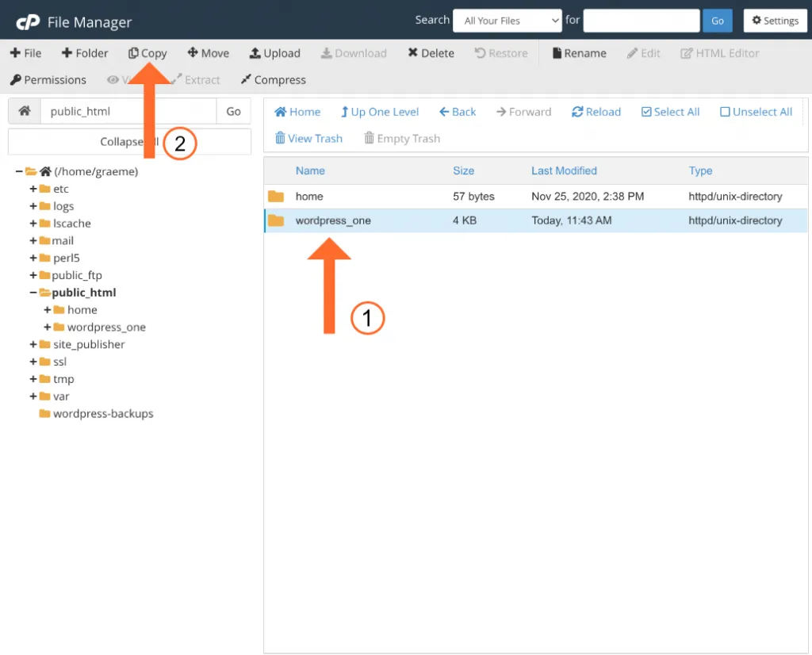Click the Extract toolbar button
Screen dimensions: 812x655
[x=196, y=80]
